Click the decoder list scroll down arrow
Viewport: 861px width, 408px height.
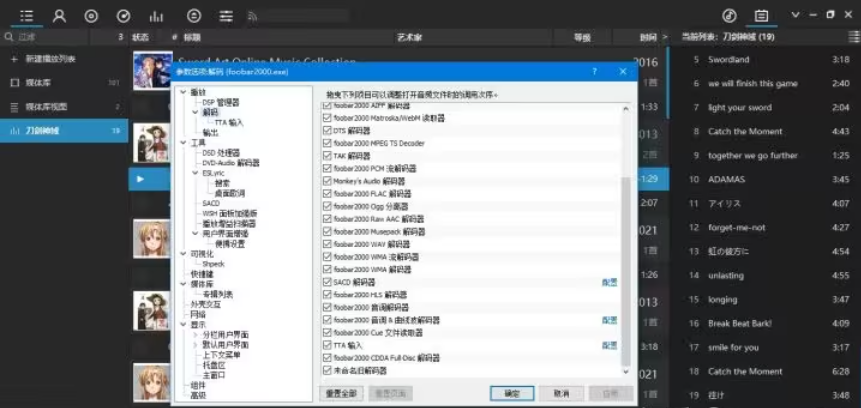click(625, 372)
